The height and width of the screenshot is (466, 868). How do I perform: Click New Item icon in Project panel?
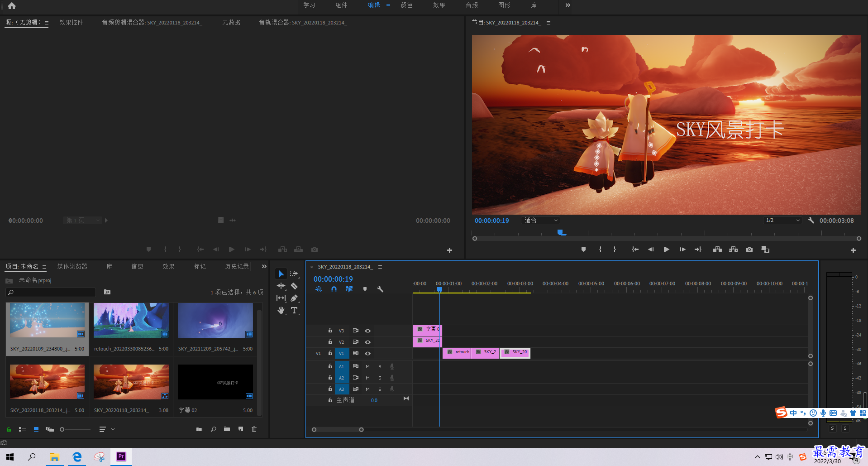click(241, 429)
